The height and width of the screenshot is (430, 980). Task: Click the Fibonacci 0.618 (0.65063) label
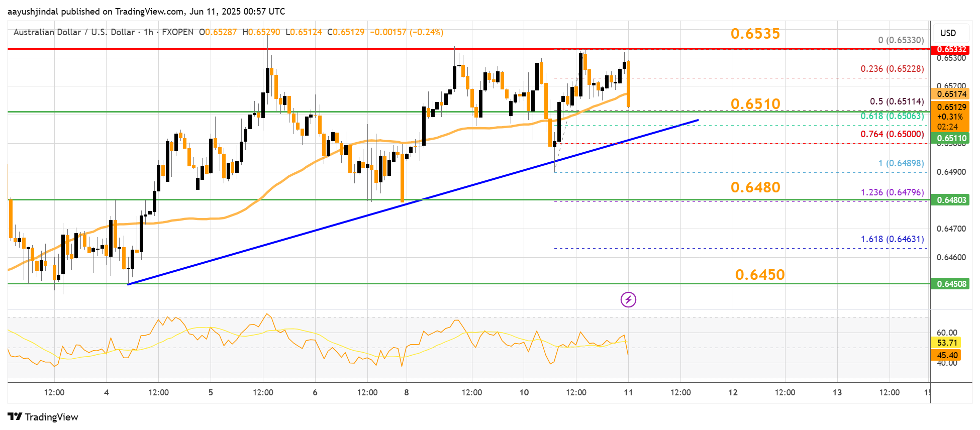click(x=892, y=116)
